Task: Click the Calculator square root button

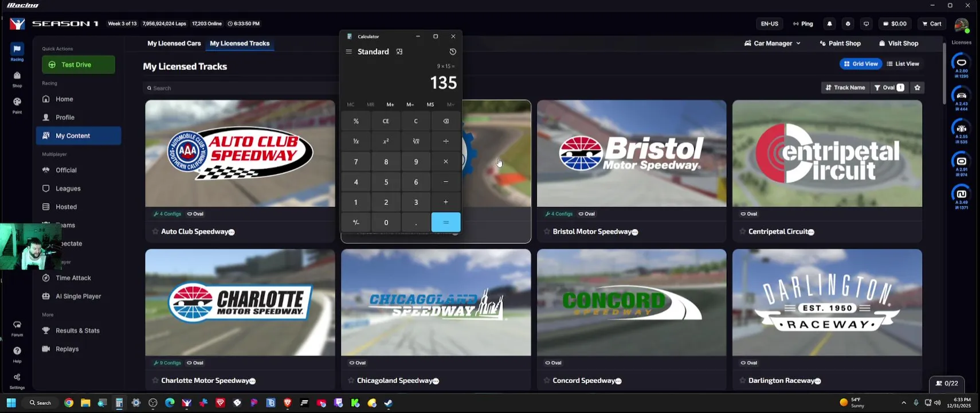Action: [x=416, y=141]
